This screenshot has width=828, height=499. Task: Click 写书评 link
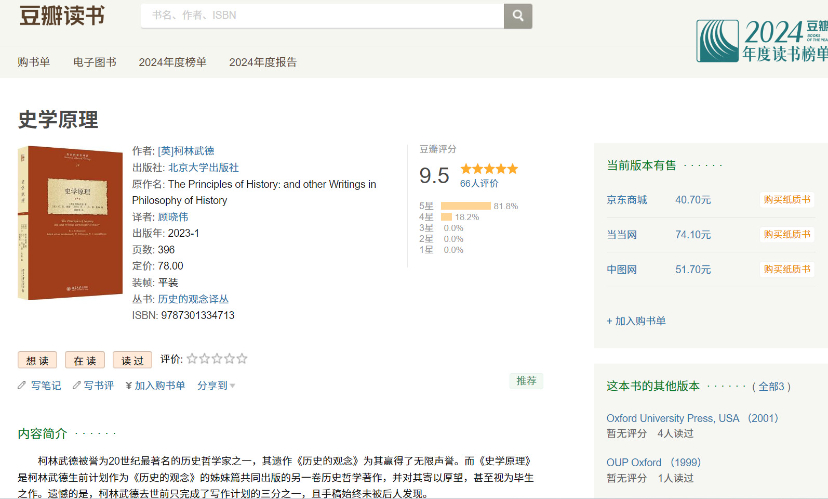(99, 385)
